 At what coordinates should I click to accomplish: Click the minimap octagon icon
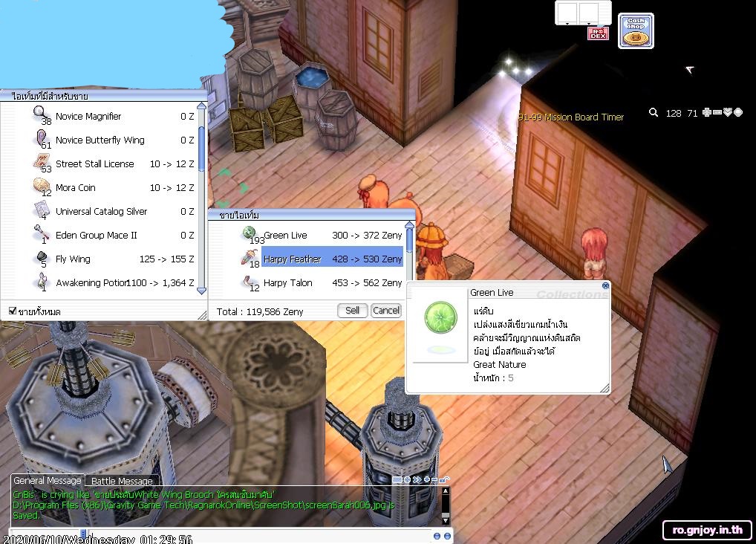tap(737, 112)
